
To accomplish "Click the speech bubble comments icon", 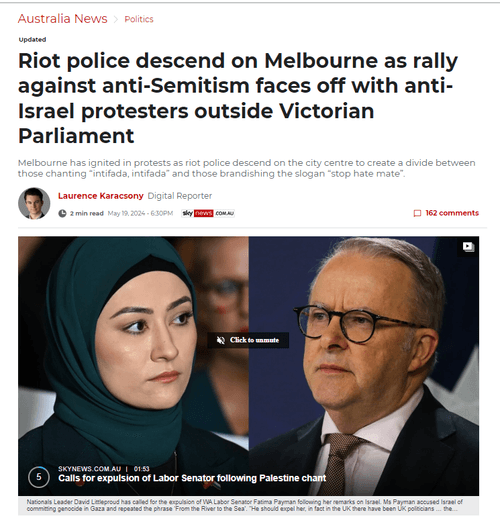I will (417, 213).
